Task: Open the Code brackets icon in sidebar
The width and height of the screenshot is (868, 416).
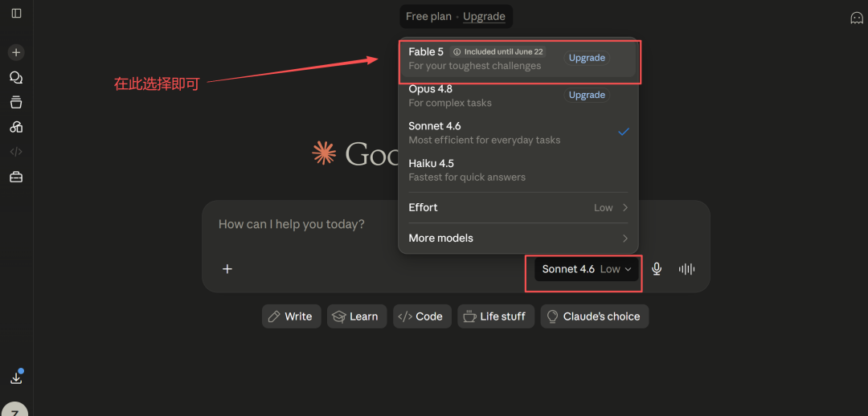Action: click(x=16, y=152)
